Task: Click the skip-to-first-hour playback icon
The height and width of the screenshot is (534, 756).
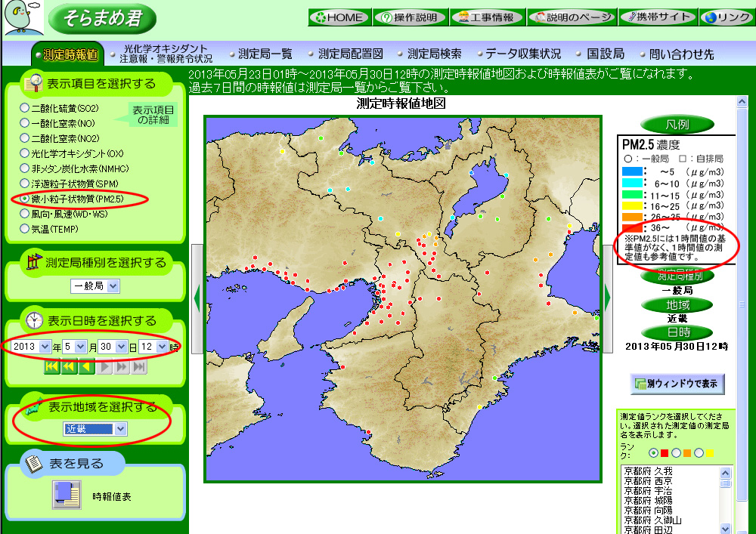Action: tap(52, 366)
